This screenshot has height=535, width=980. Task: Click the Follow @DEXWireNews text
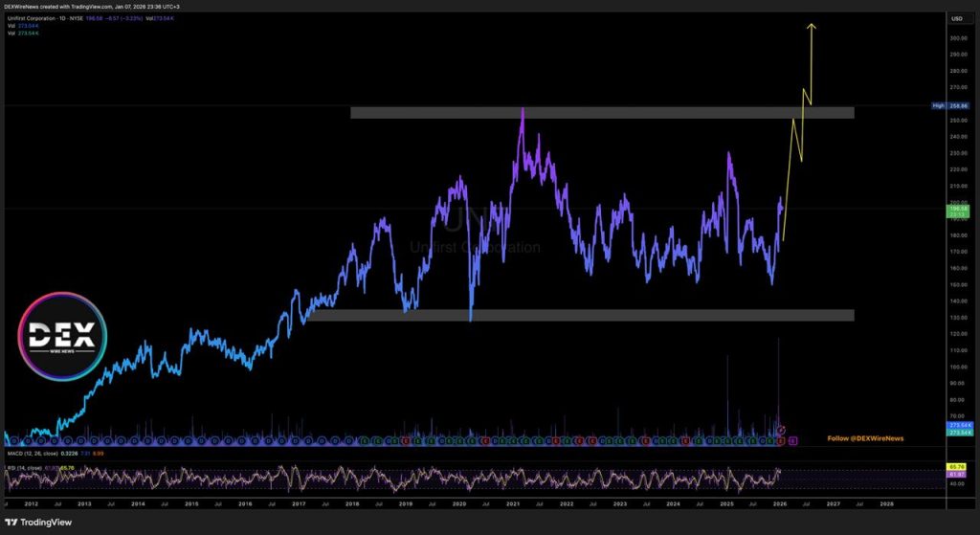point(865,438)
